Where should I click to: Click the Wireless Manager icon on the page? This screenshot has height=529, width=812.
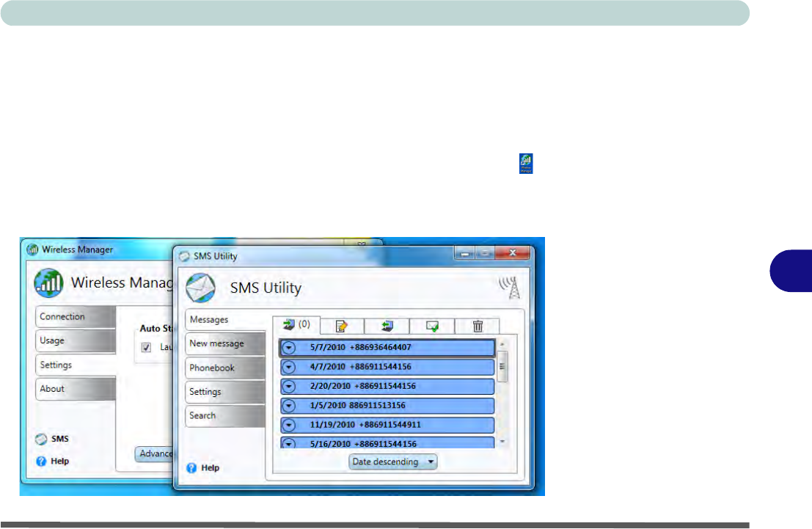[526, 163]
